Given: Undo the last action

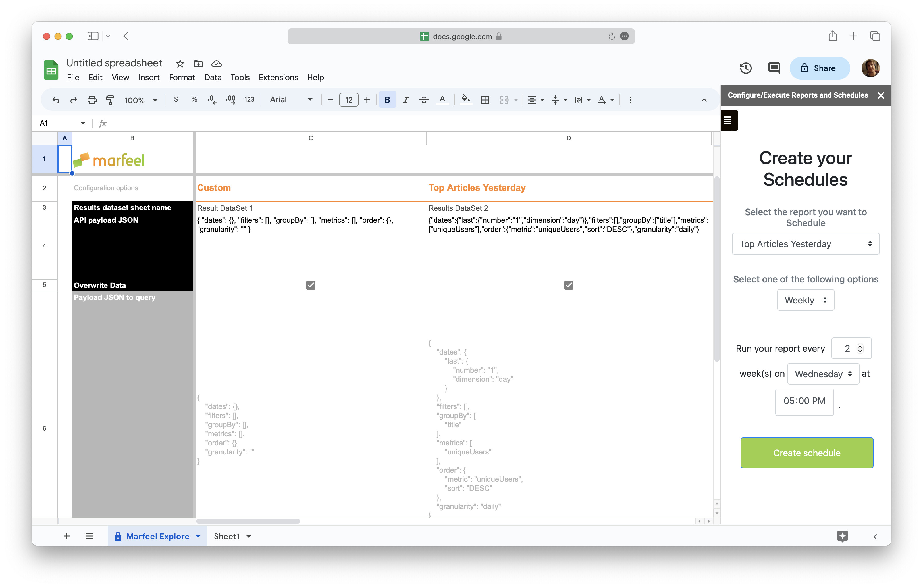Looking at the screenshot, I should pyautogui.click(x=56, y=100).
